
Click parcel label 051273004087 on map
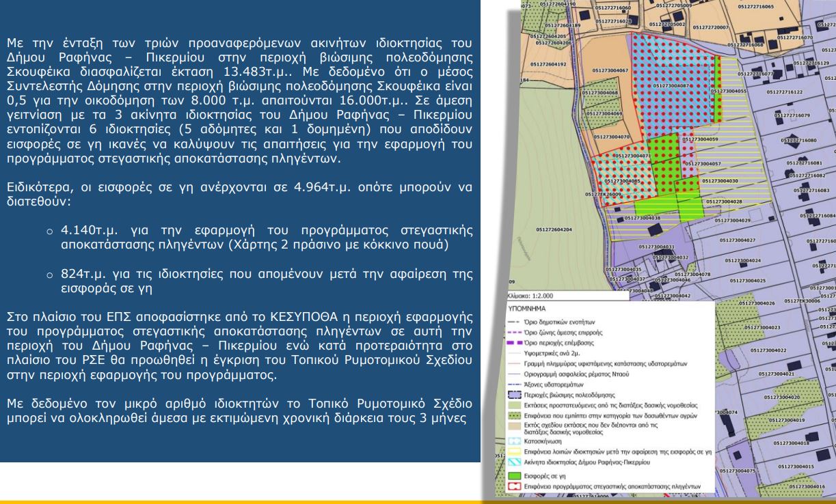(671, 86)
